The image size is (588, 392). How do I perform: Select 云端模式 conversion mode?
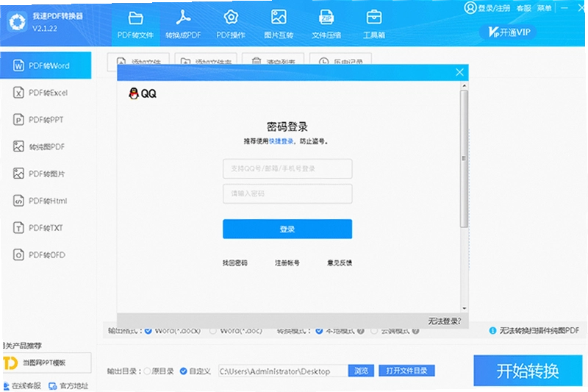pyautogui.click(x=374, y=331)
